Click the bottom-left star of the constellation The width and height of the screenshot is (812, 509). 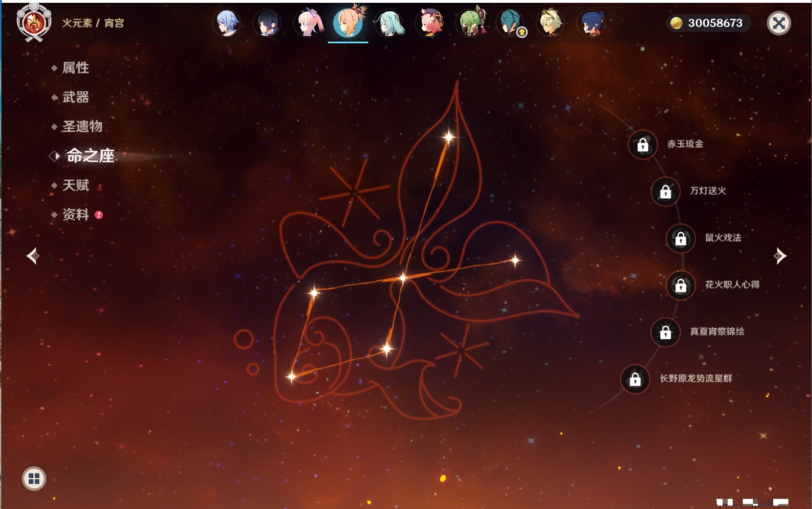pos(291,376)
